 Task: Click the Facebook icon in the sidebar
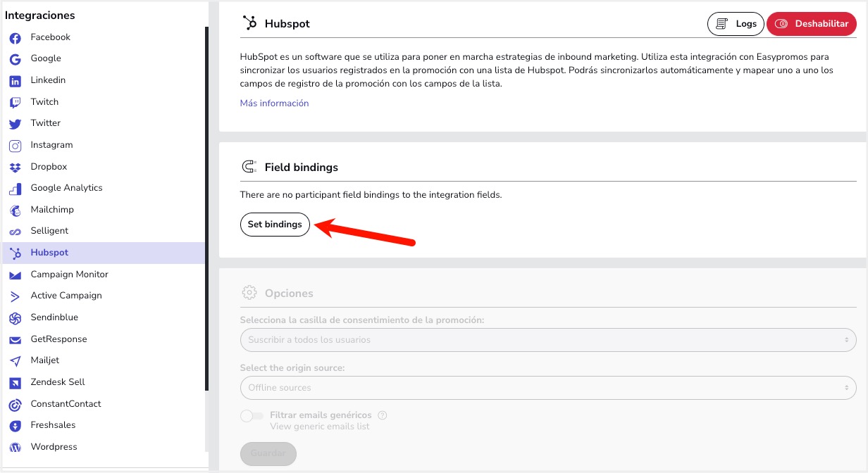15,38
